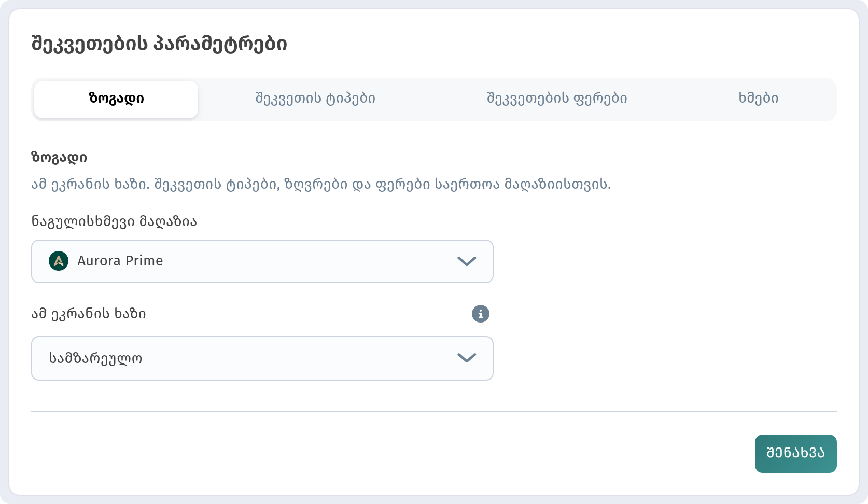
Task: Click the Aurora Prime text in store selector
Action: tap(120, 261)
